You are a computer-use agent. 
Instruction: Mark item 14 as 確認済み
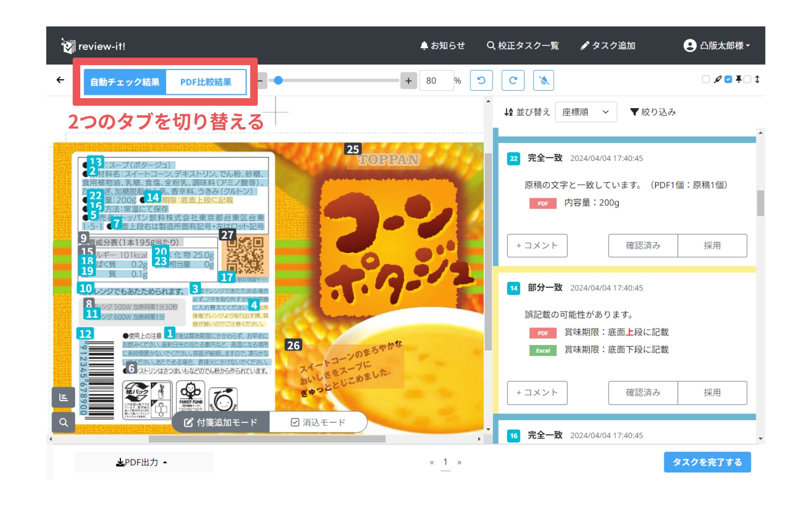pos(643,393)
